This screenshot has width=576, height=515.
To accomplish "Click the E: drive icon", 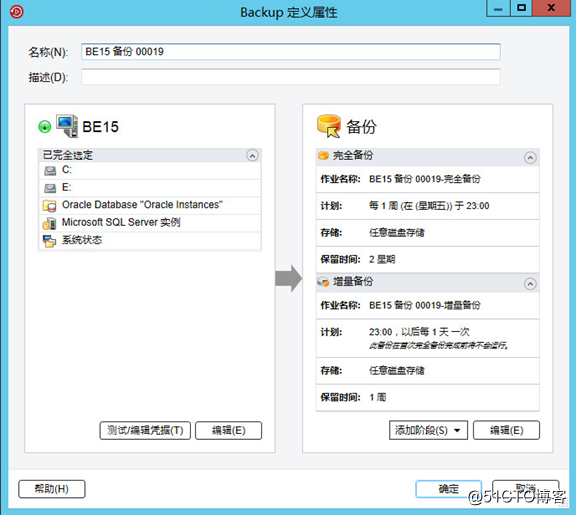I will click(x=50, y=188).
